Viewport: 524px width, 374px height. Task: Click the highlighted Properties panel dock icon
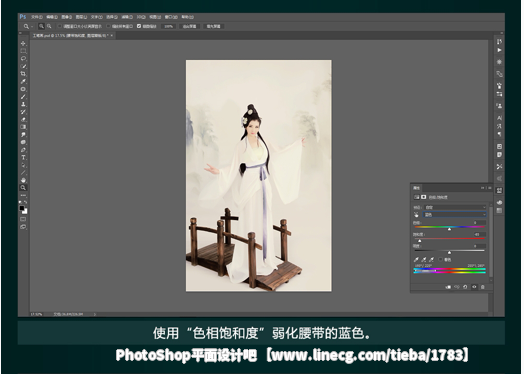pyautogui.click(x=499, y=191)
